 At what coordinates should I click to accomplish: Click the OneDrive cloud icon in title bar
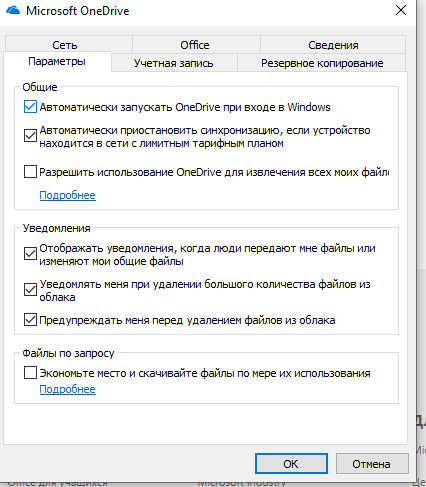13,10
